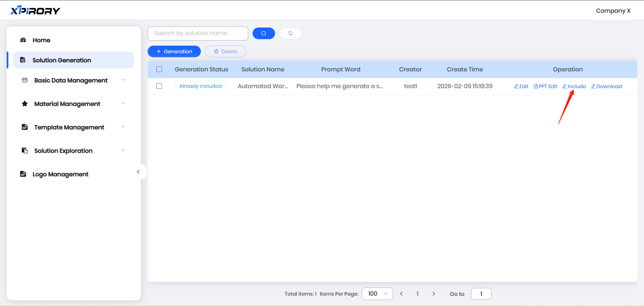Click the refresh icon button
Screen dimensions: 644x306
coord(290,33)
